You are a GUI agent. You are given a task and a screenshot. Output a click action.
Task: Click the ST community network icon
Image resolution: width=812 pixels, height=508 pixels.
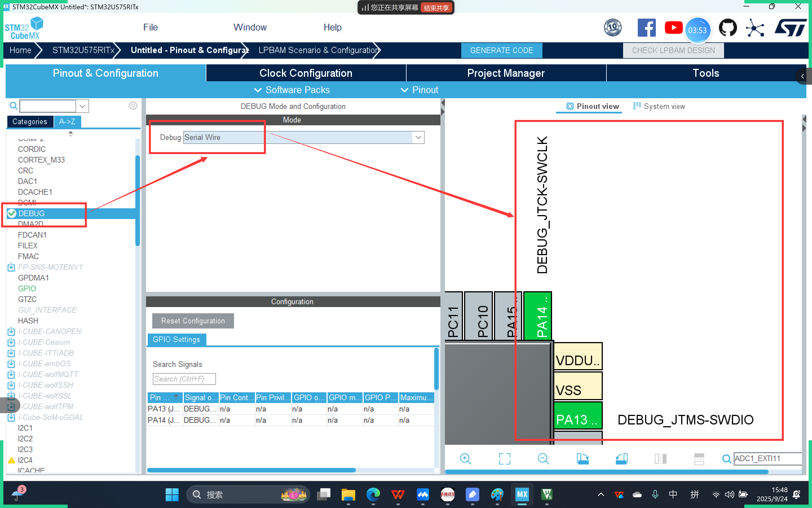[755, 28]
